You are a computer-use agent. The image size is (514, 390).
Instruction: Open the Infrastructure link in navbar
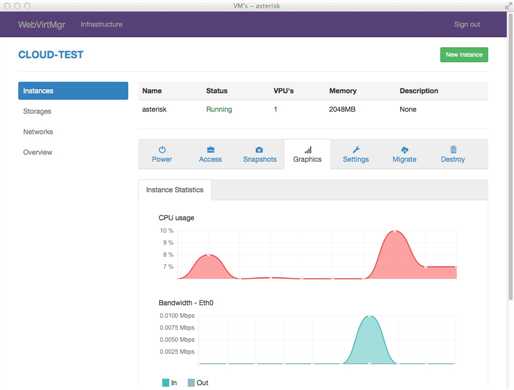[102, 24]
